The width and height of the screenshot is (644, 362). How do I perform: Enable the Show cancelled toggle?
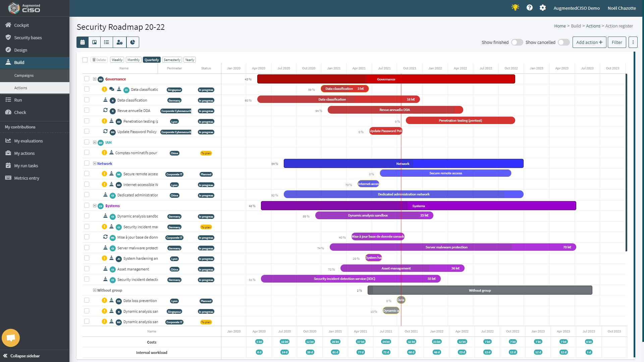(x=563, y=42)
